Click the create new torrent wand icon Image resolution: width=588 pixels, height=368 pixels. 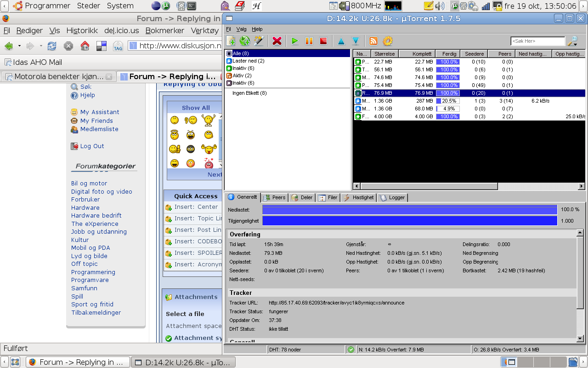(259, 41)
